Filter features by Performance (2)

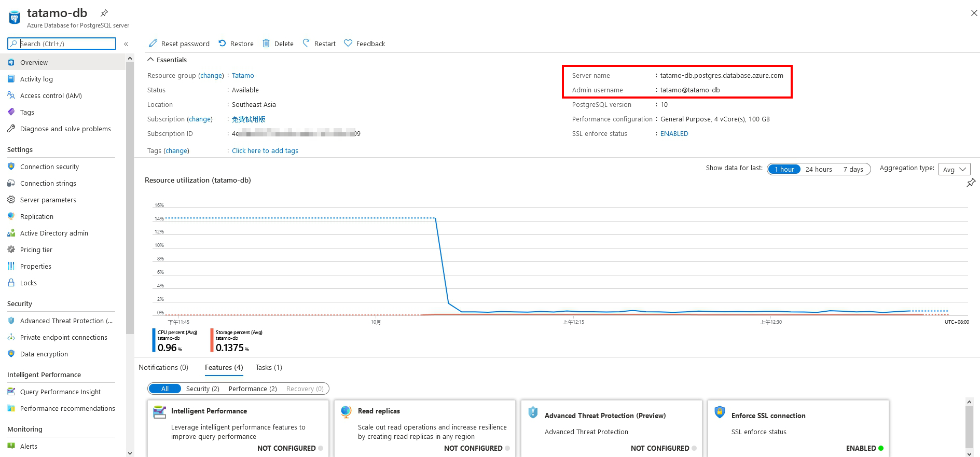(253, 389)
